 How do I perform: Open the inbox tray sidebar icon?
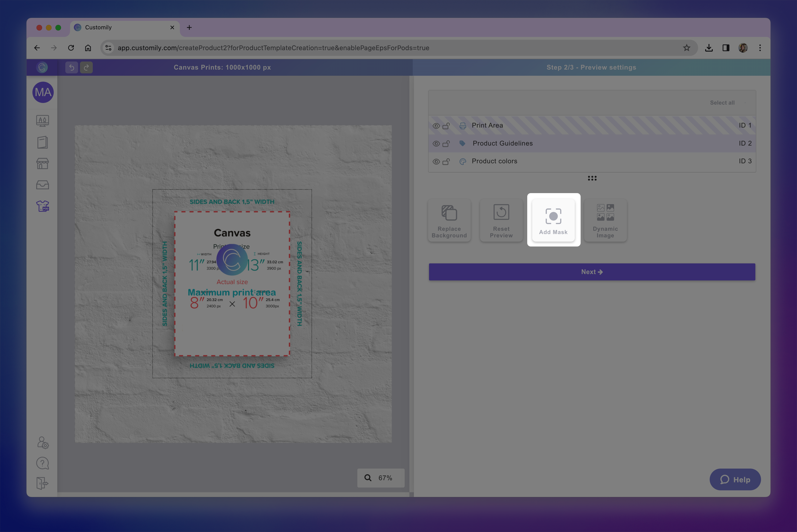pyautogui.click(x=43, y=185)
